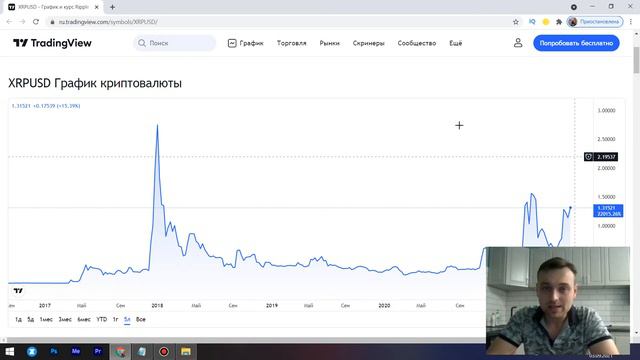Click the yellow circle extension icon
This screenshot has height=360, width=640.
(x=546, y=22)
